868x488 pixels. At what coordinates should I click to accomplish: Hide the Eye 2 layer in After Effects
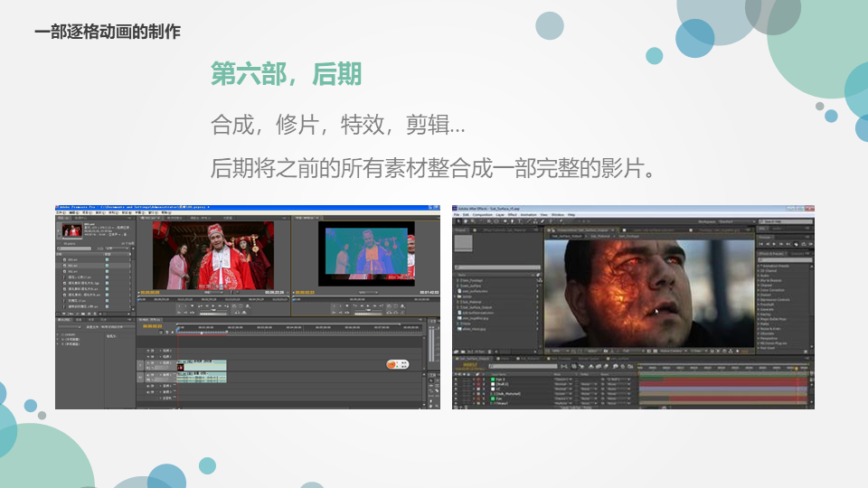point(456,380)
